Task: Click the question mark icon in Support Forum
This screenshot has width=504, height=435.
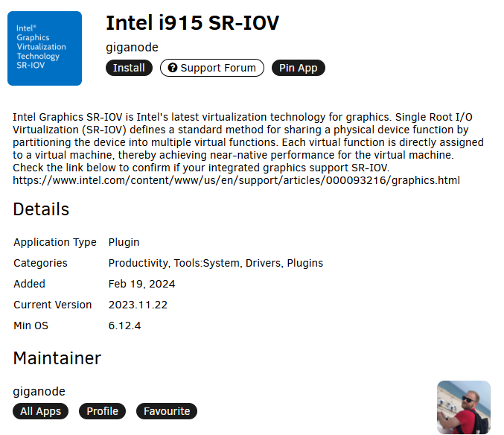Action: click(173, 68)
